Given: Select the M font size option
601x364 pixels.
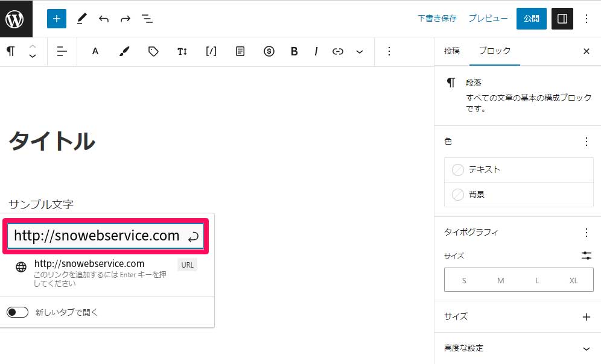Looking at the screenshot, I should (x=500, y=281).
